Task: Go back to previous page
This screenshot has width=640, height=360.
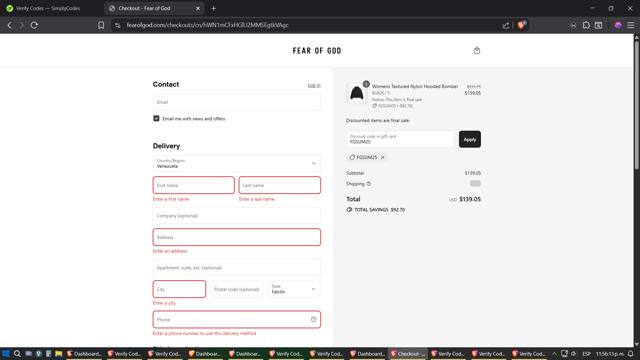Action: (9, 25)
